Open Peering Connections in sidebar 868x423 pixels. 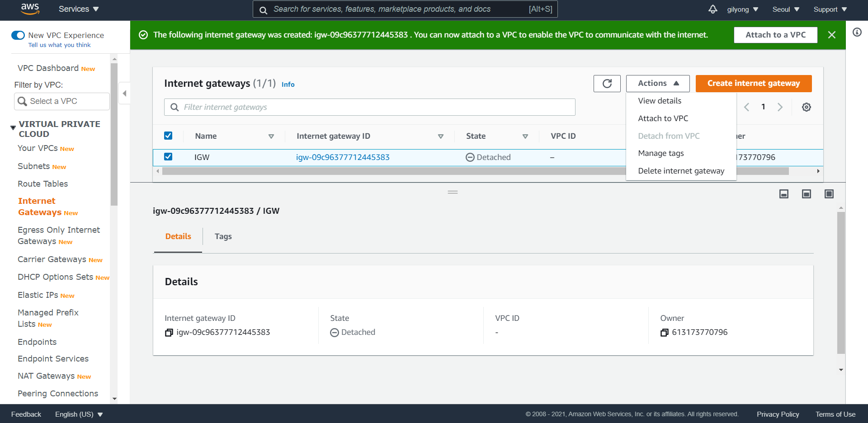58,394
